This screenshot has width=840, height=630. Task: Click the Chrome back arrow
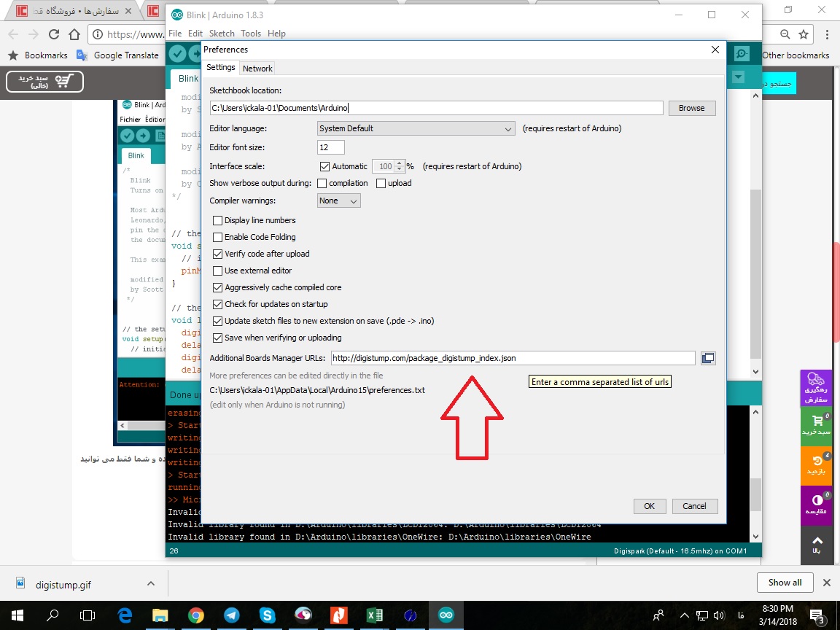[13, 34]
